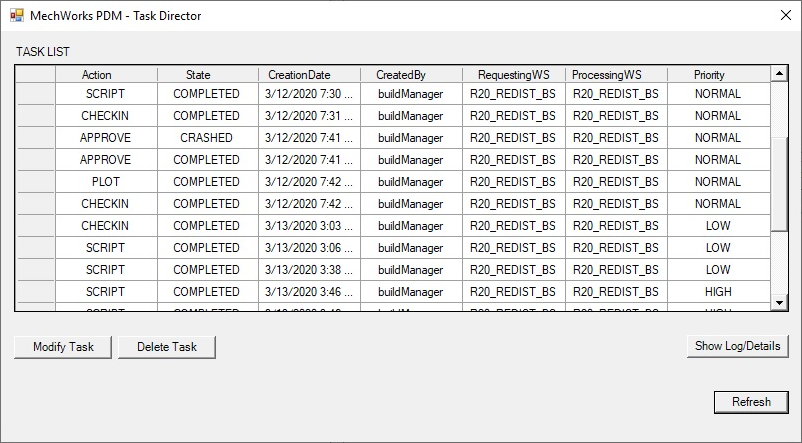Click buildManager in the CRASHED row
The width and height of the screenshot is (802, 443).
[411, 138]
